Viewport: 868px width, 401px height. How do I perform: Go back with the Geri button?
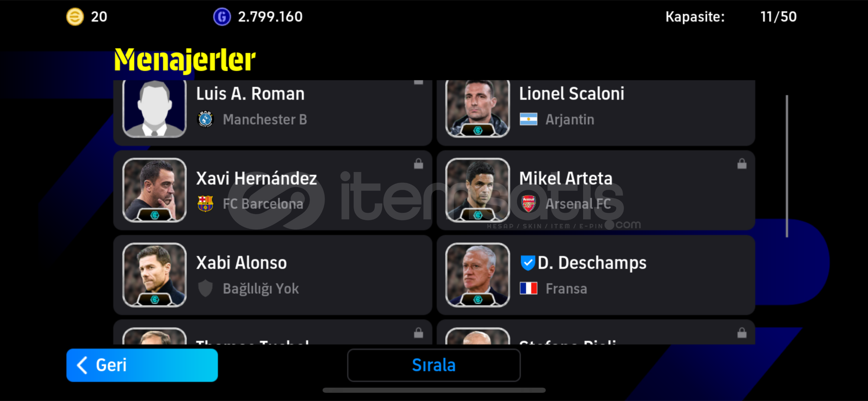click(142, 365)
